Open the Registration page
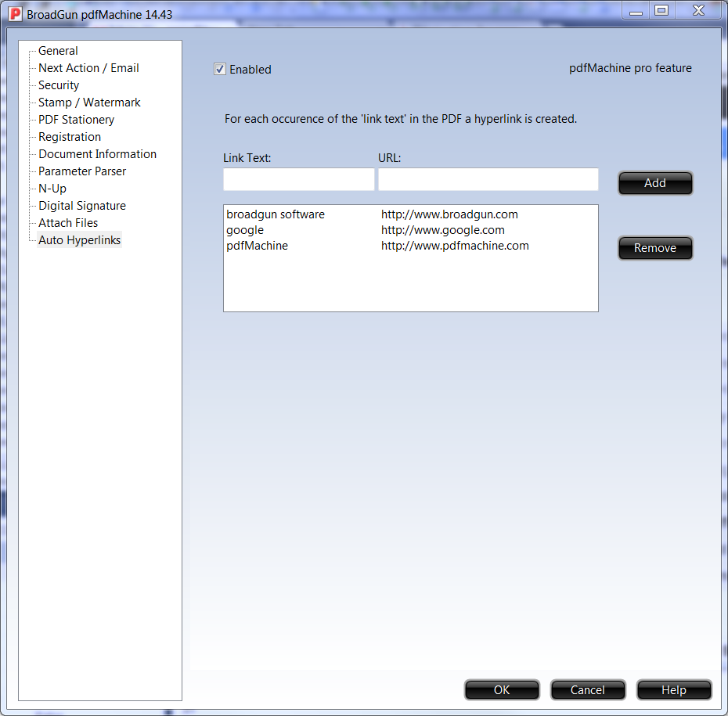Screen dimensions: 728x716 [70, 137]
